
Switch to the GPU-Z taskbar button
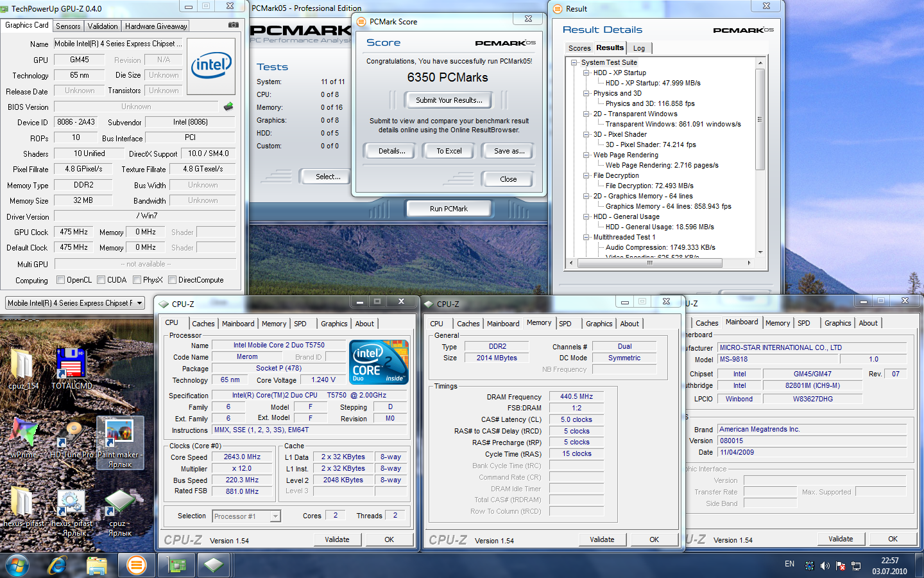pyautogui.click(x=176, y=565)
